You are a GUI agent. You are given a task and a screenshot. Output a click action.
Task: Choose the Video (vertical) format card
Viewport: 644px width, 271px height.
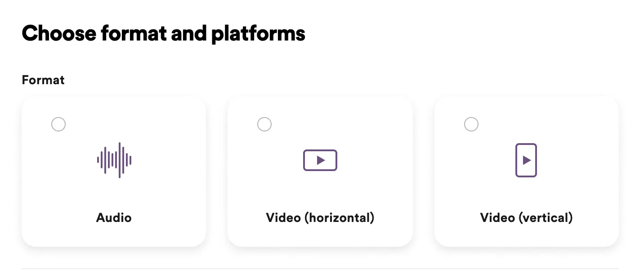[x=526, y=171]
